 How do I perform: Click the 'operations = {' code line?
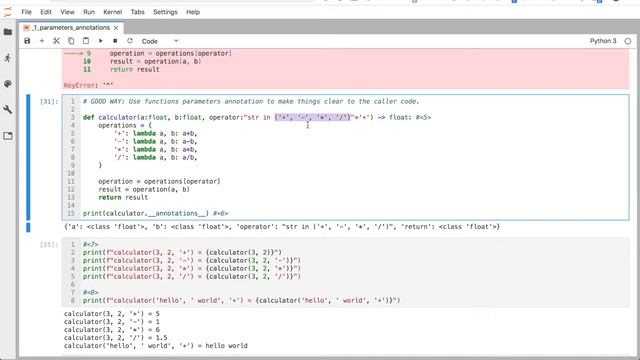pyautogui.click(x=124, y=125)
